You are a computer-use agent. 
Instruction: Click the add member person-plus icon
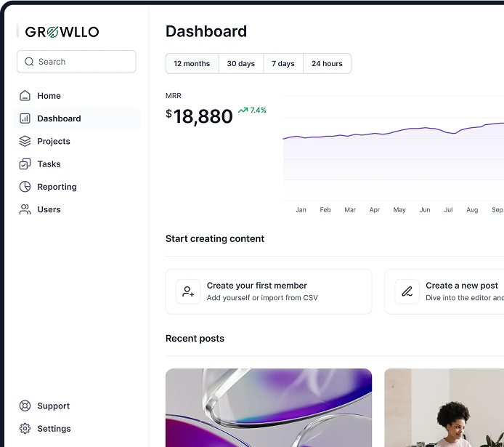[188, 291]
